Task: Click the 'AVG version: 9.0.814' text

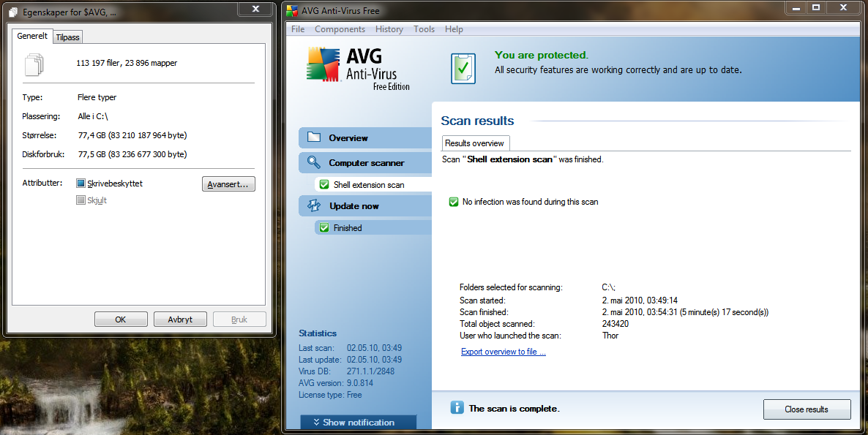Action: (x=336, y=383)
